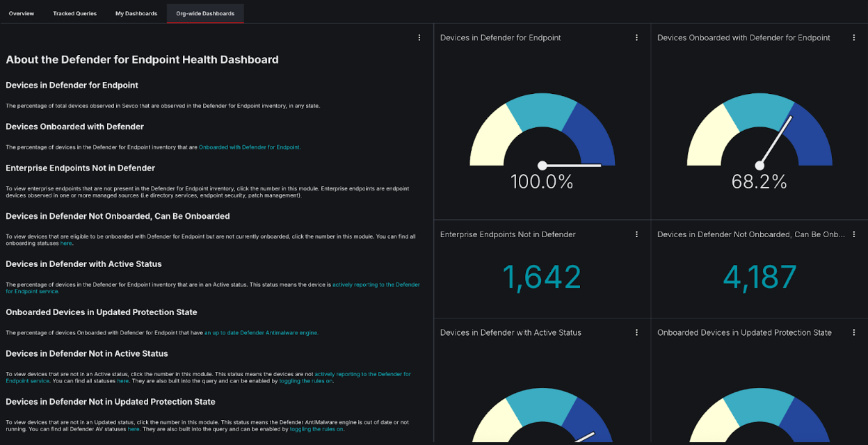Screen dimensions: 868x445
Task: Open the Onboarded with Defender for Endpoint link
Action: point(249,147)
